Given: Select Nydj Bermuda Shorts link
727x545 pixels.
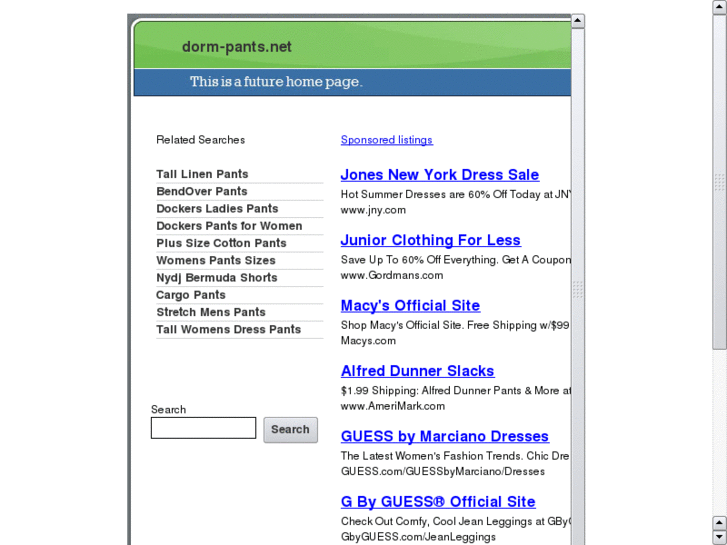Looking at the screenshot, I should click(217, 277).
